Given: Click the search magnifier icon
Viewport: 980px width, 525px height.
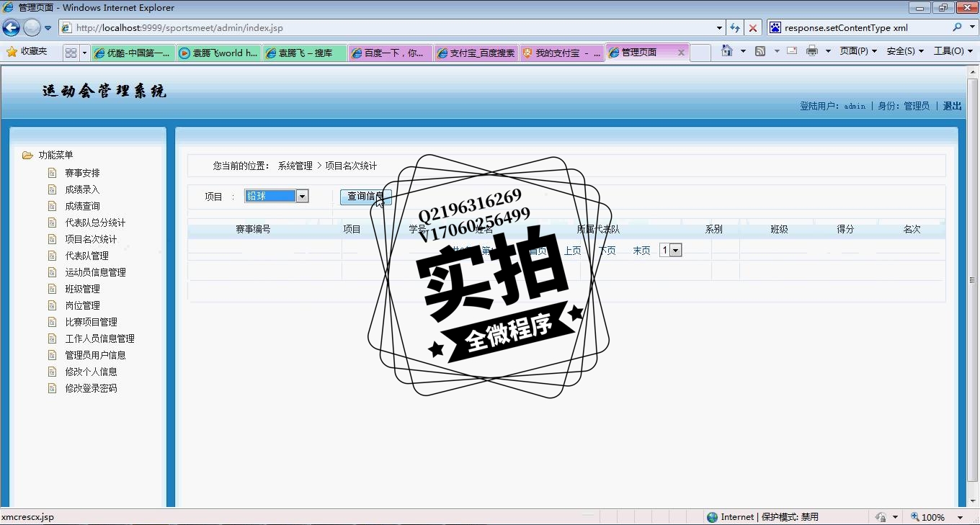Looking at the screenshot, I should click(x=957, y=27).
